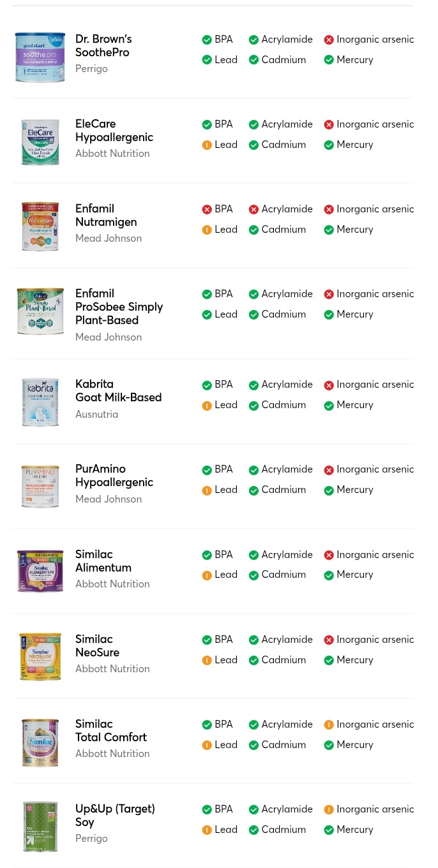Click Similac Total Comfort Acrylamide label
Image resolution: width=438 pixels, height=868 pixels.
click(287, 725)
